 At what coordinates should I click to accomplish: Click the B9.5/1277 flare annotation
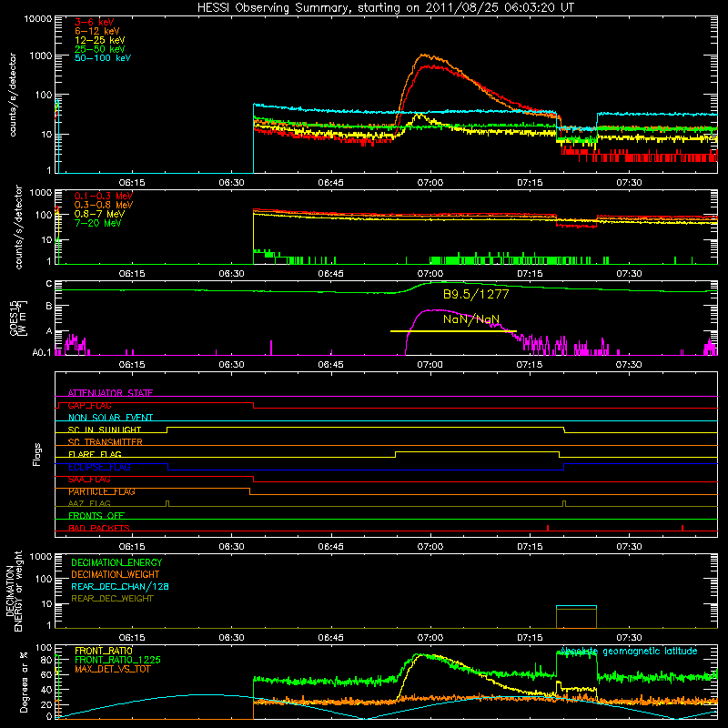click(x=476, y=294)
